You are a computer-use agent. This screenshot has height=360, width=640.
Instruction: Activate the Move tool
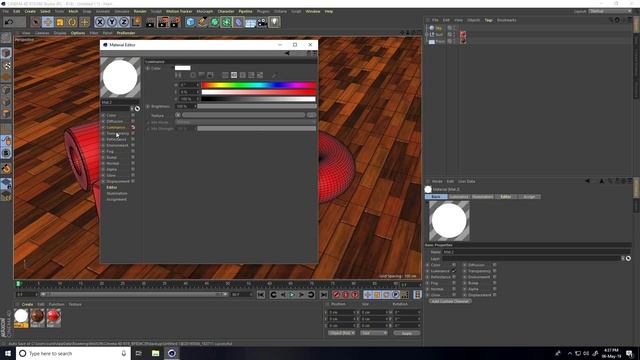coord(48,22)
